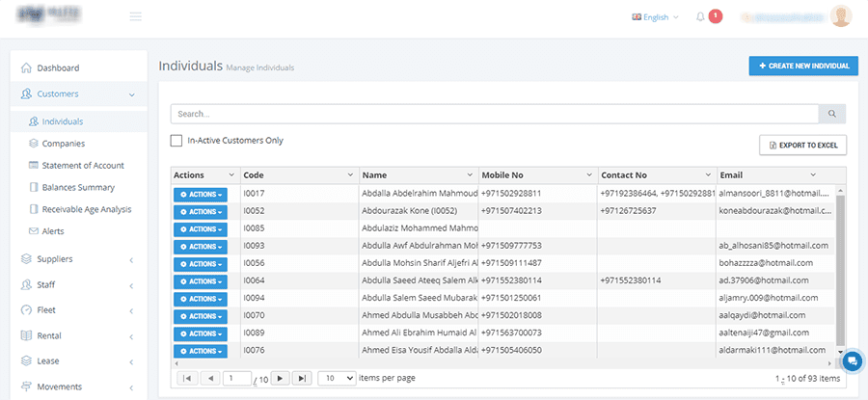Screen dimensions: 868x400
Task: Go to last page of grid
Action: (x=302, y=378)
